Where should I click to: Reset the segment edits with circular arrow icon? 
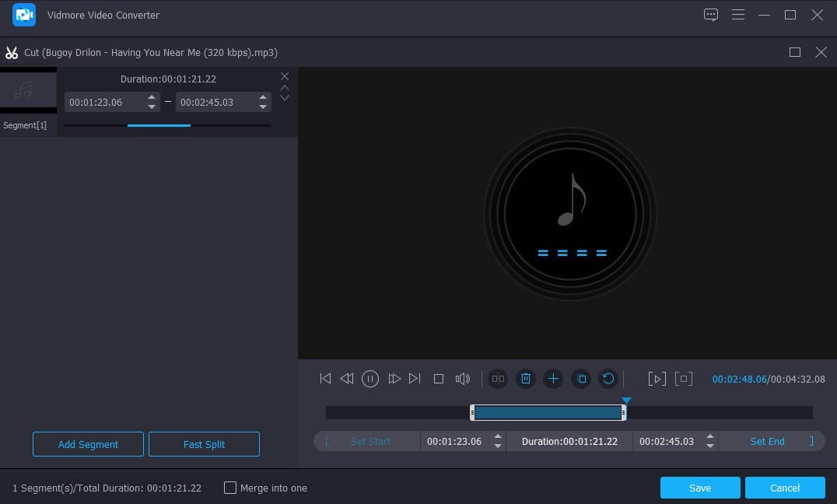(608, 379)
